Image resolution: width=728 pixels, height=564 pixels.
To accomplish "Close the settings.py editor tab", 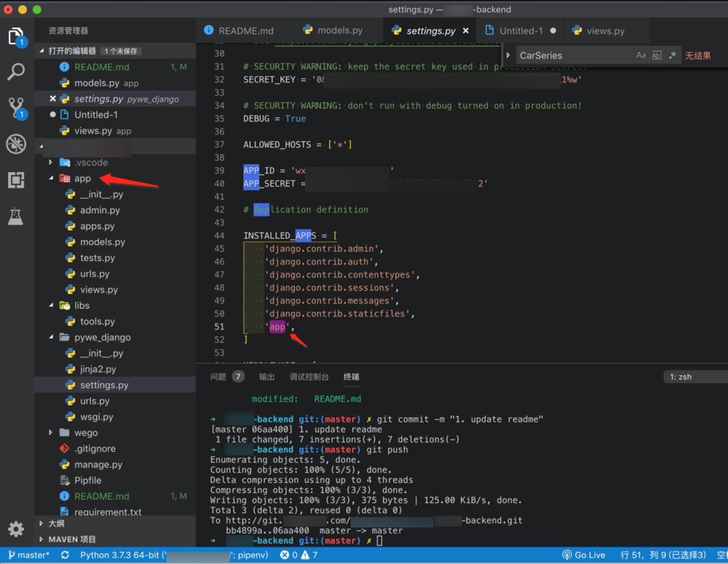I will 466,31.
